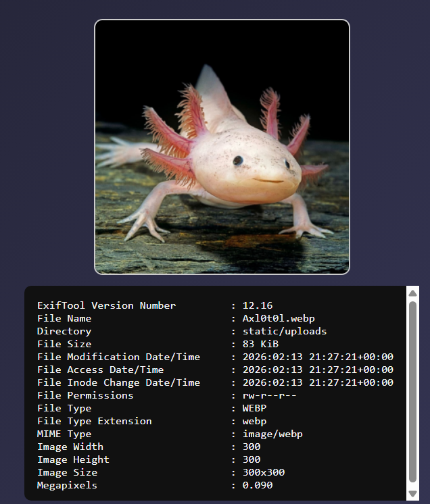
Task: Click the static/uploads directory value
Action: click(x=285, y=331)
